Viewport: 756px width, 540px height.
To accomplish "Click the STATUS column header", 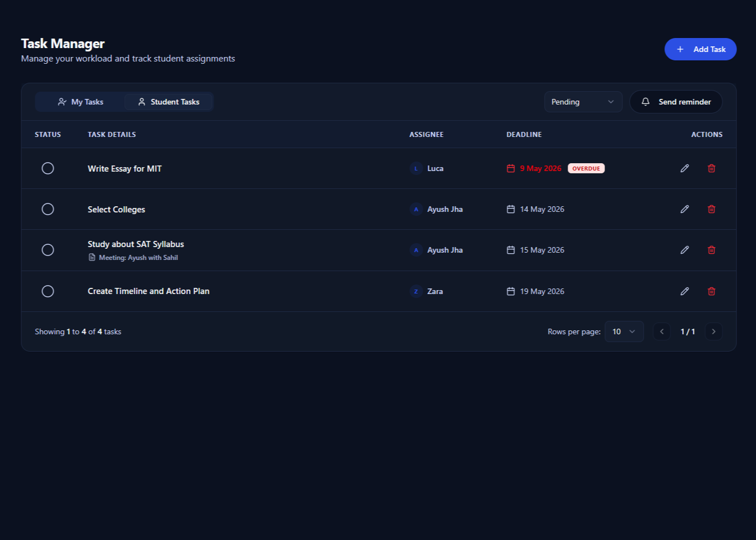I will 48,135.
